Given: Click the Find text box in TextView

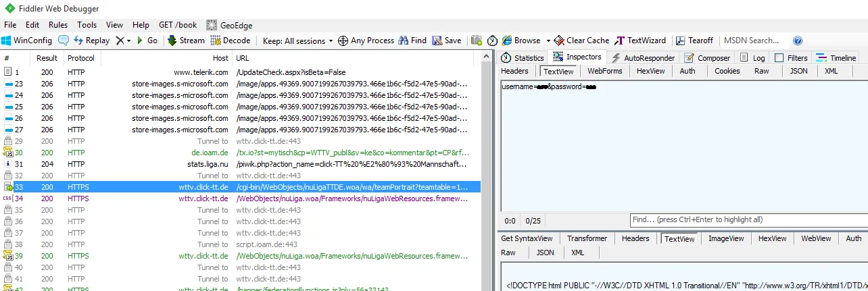Looking at the screenshot, I should [749, 220].
